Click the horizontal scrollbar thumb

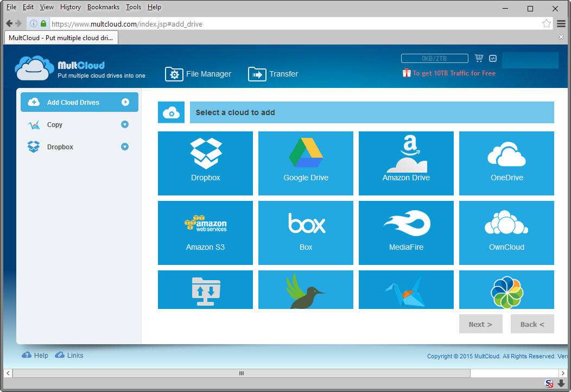click(242, 373)
